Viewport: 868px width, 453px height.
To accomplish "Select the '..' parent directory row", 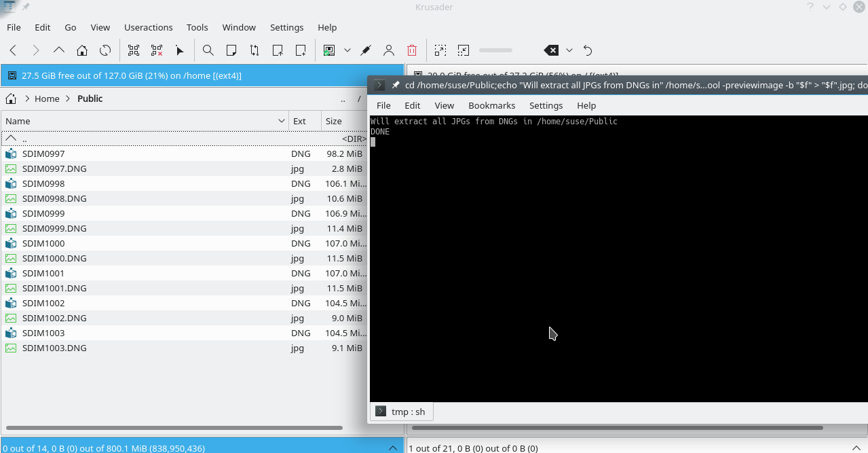I will point(184,139).
